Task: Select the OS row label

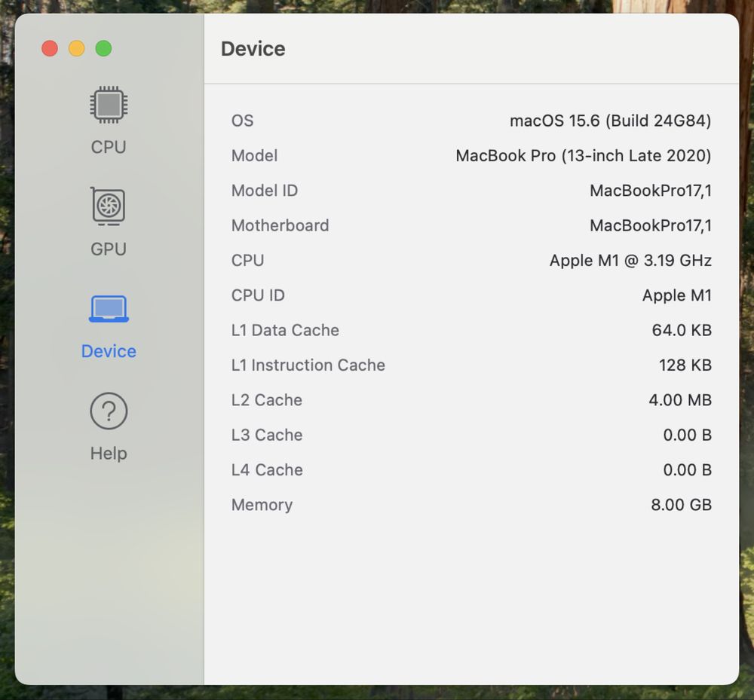Action: pyautogui.click(x=242, y=121)
